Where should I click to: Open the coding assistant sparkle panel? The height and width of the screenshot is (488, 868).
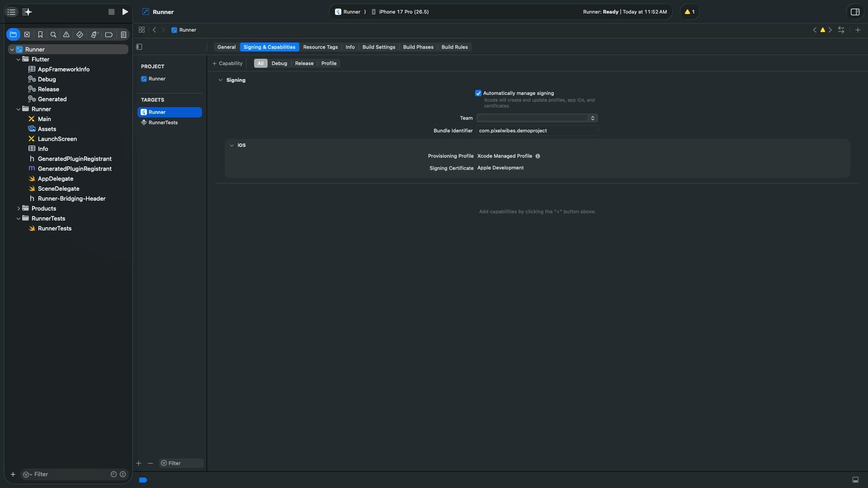[27, 12]
